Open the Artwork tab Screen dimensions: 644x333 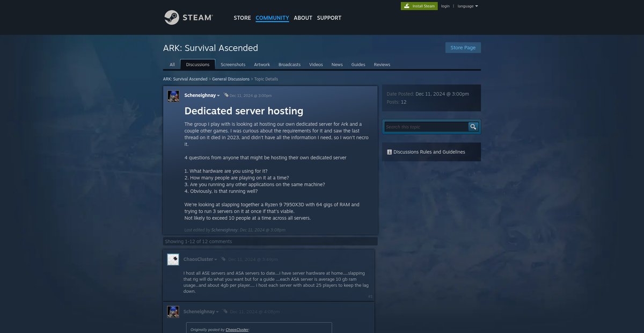262,64
